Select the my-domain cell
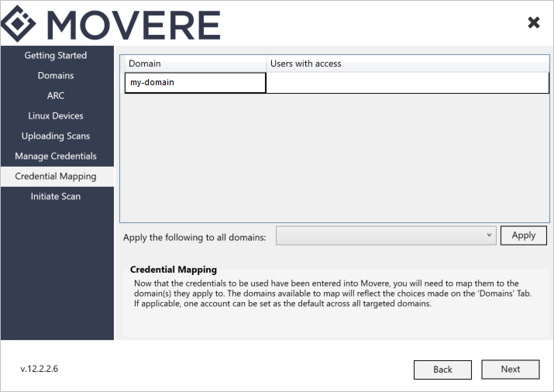 tap(195, 83)
